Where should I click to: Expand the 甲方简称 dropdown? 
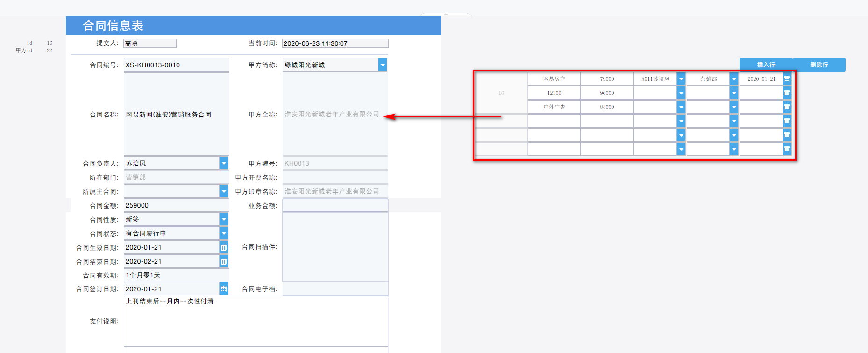tap(383, 65)
